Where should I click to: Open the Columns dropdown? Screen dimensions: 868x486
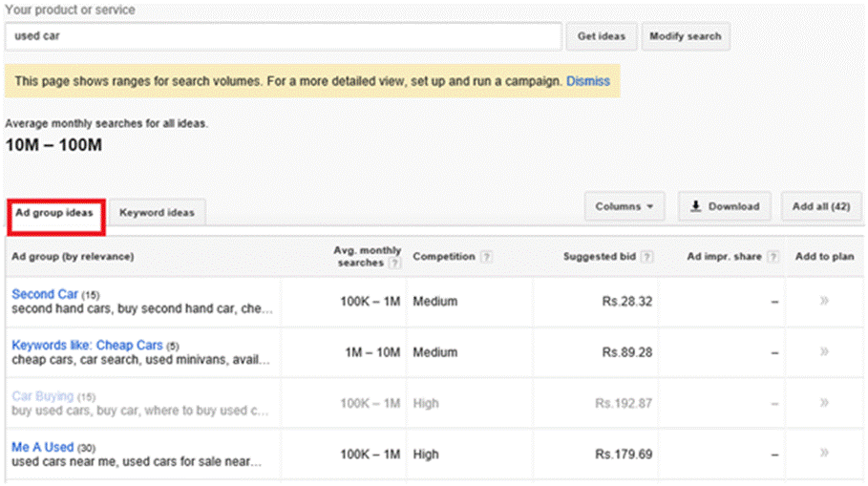click(624, 206)
